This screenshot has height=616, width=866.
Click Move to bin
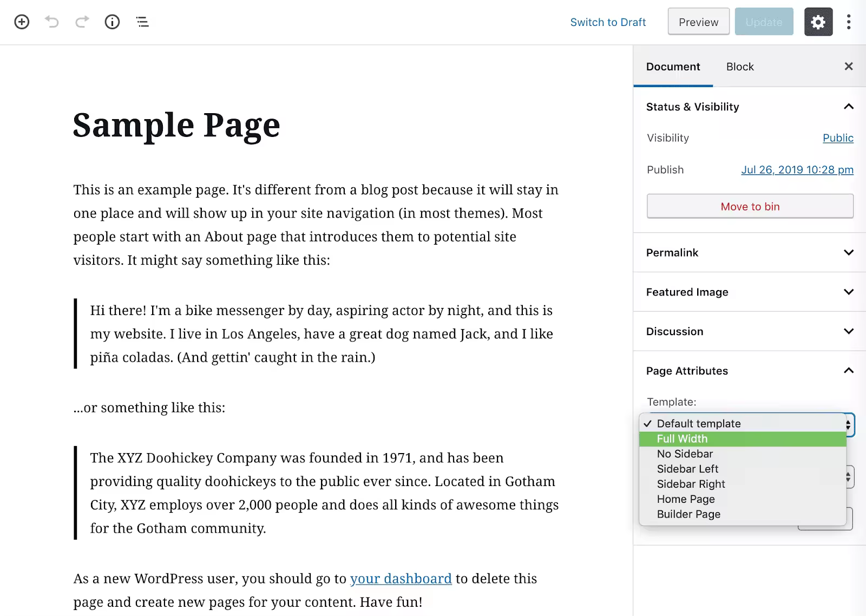750,206
